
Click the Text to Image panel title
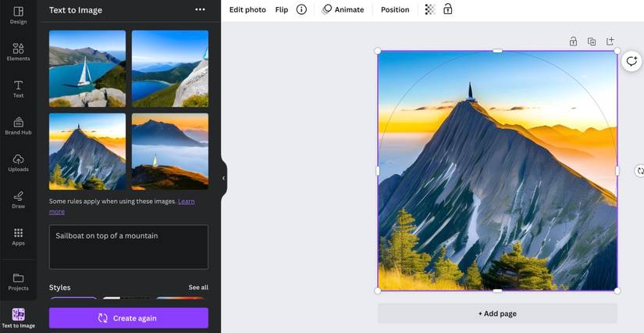76,10
